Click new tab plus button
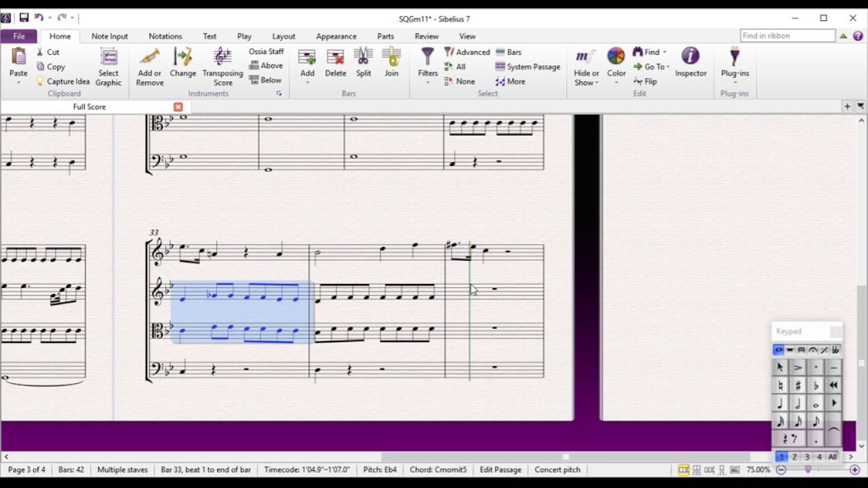The image size is (868, 488). click(847, 106)
